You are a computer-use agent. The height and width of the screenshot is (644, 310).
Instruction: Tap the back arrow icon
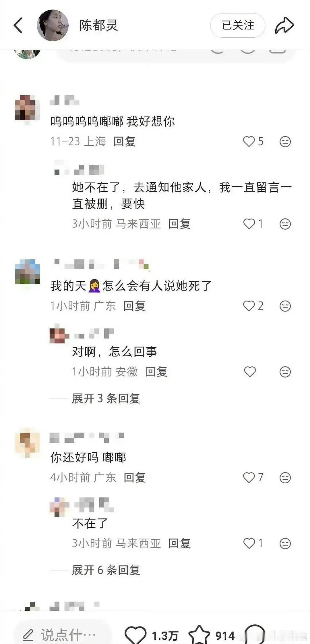18,25
